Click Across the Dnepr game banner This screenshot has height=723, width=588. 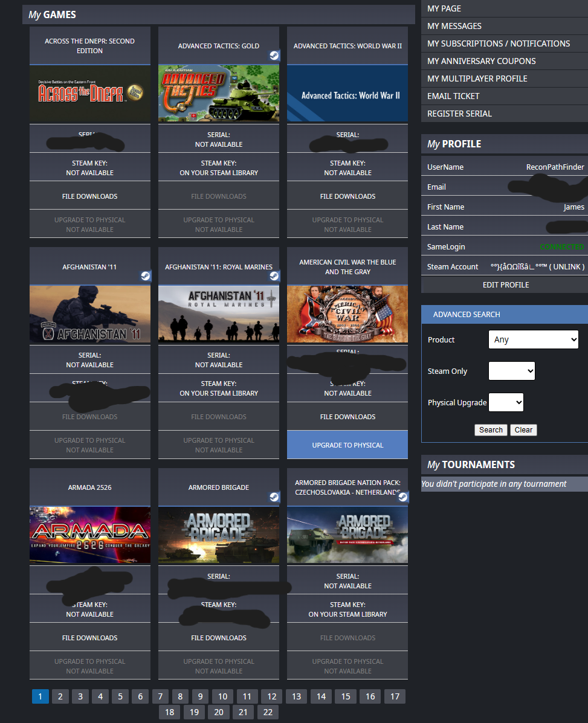pos(90,94)
